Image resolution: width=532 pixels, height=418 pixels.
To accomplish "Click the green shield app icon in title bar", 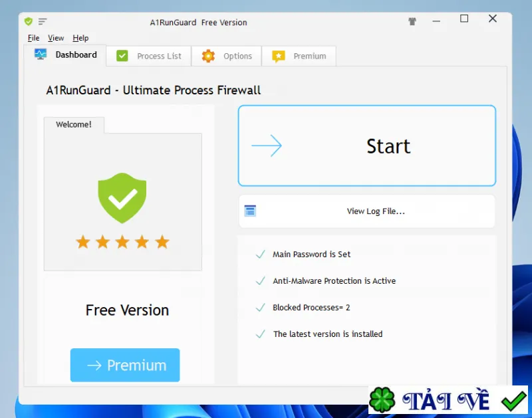I will point(29,22).
